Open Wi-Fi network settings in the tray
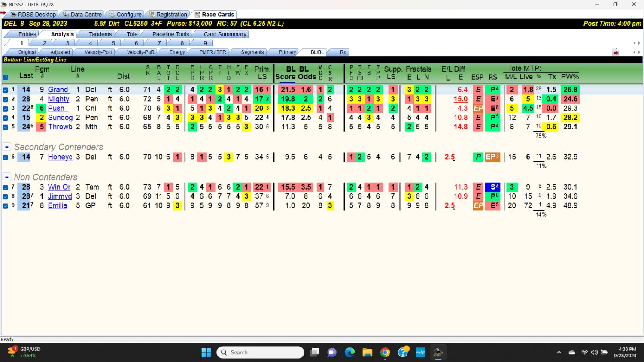Image resolution: width=644 pixels, height=362 pixels. click(584, 353)
